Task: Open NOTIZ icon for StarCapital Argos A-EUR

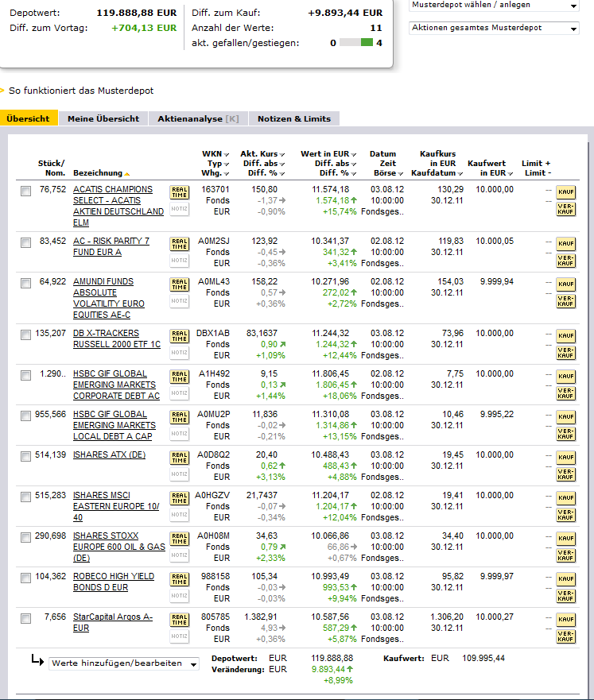Action: [x=179, y=636]
